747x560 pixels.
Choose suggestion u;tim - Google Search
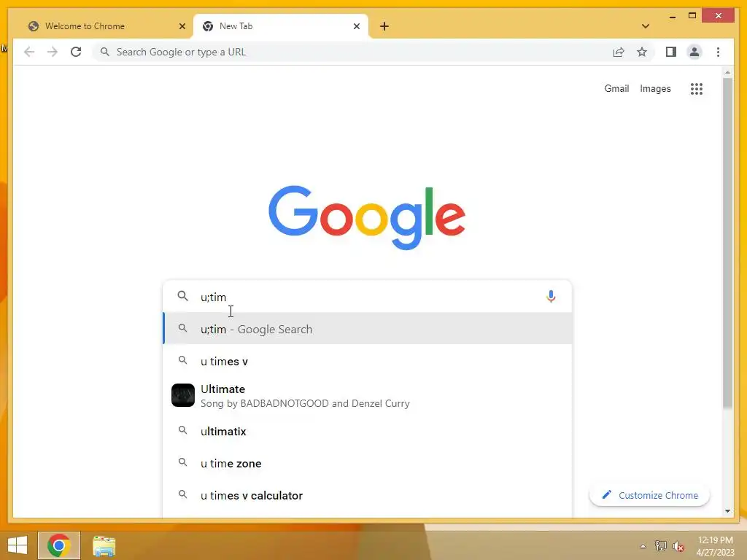368,329
